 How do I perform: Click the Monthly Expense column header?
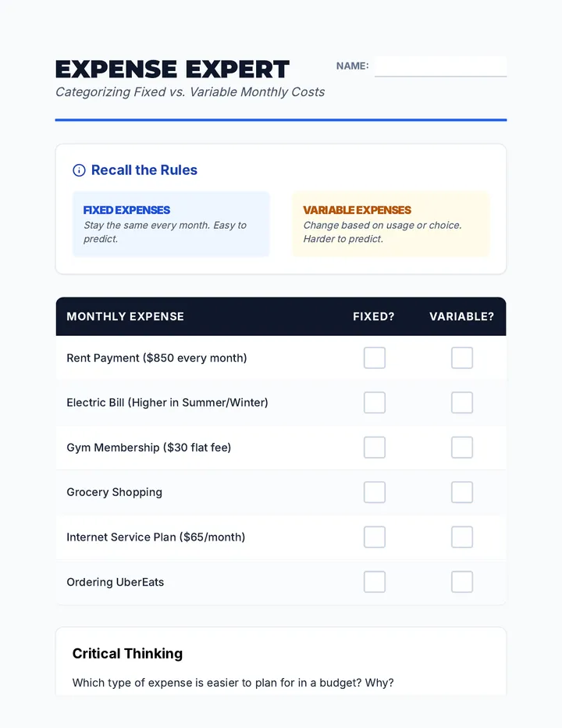[x=126, y=316]
